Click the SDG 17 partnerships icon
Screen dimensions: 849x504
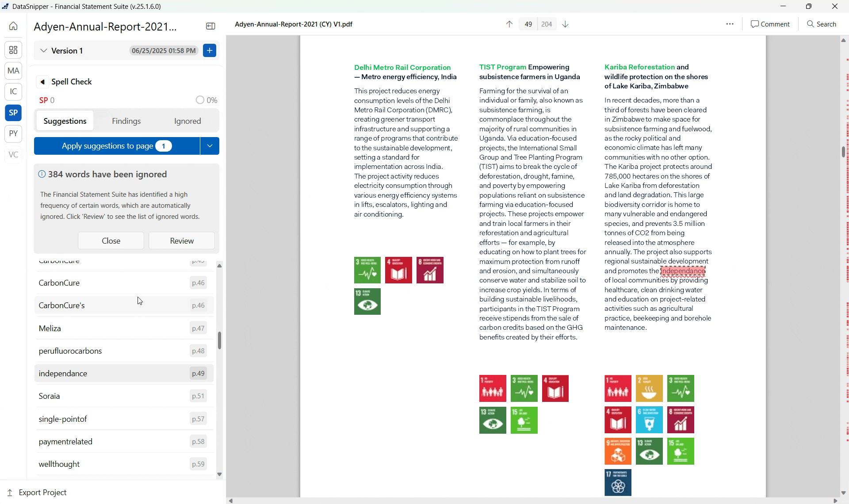pos(618,482)
